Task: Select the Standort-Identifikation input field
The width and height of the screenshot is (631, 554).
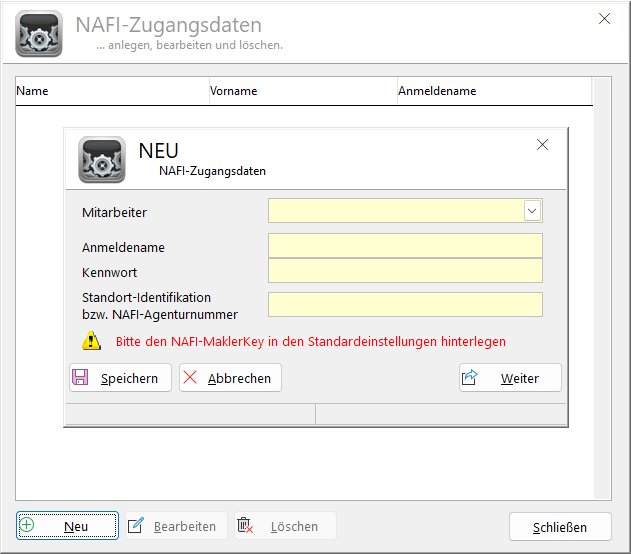Action: pos(405,305)
